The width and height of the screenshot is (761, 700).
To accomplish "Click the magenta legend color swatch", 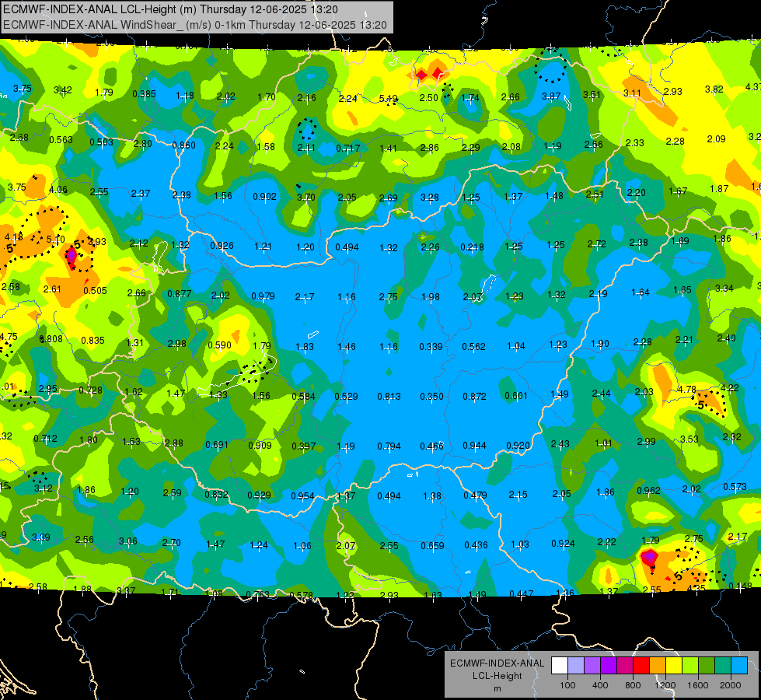I will point(625,665).
